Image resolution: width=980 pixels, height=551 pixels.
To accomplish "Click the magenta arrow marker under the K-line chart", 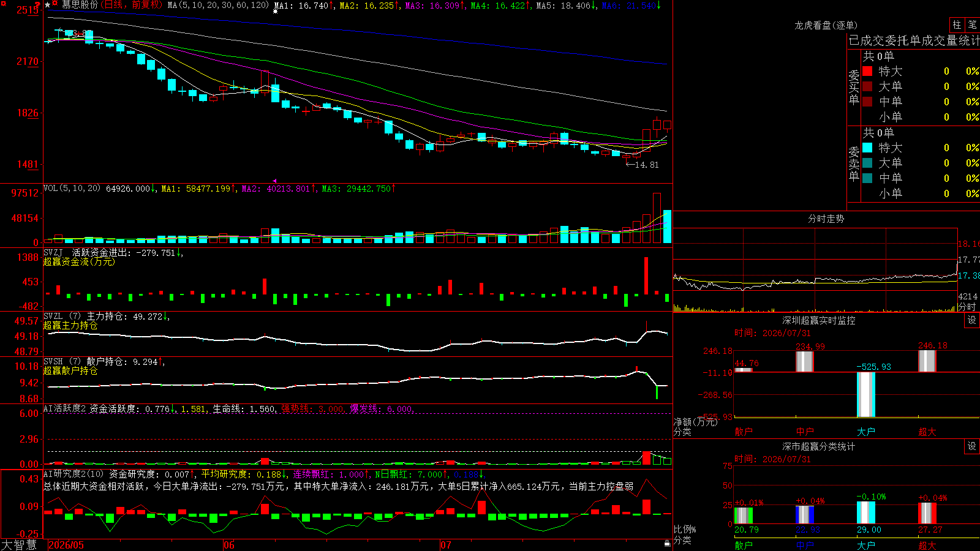I will 274,181.
